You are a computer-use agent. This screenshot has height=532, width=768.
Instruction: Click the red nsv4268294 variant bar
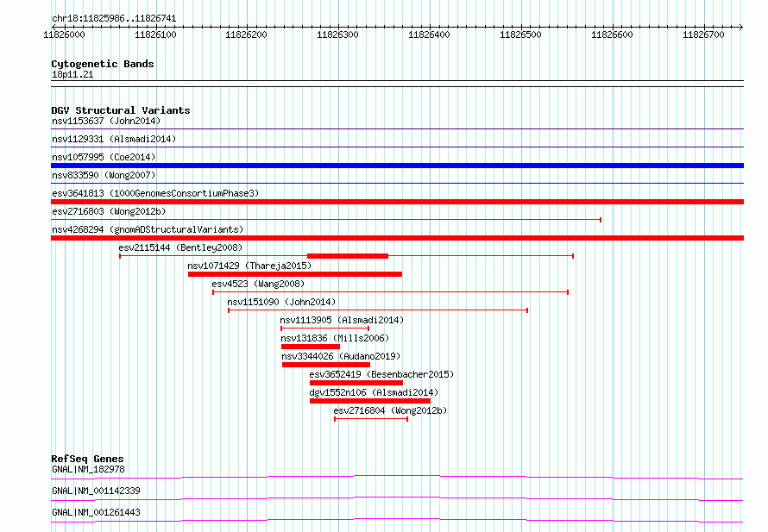[397, 238]
